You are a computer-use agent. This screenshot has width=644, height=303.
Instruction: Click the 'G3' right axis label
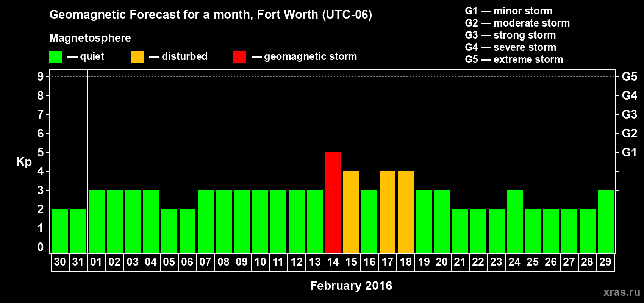point(630,114)
